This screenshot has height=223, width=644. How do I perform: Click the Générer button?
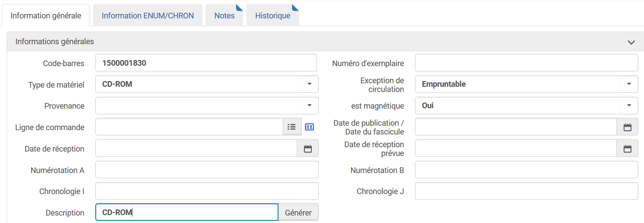coord(298,212)
